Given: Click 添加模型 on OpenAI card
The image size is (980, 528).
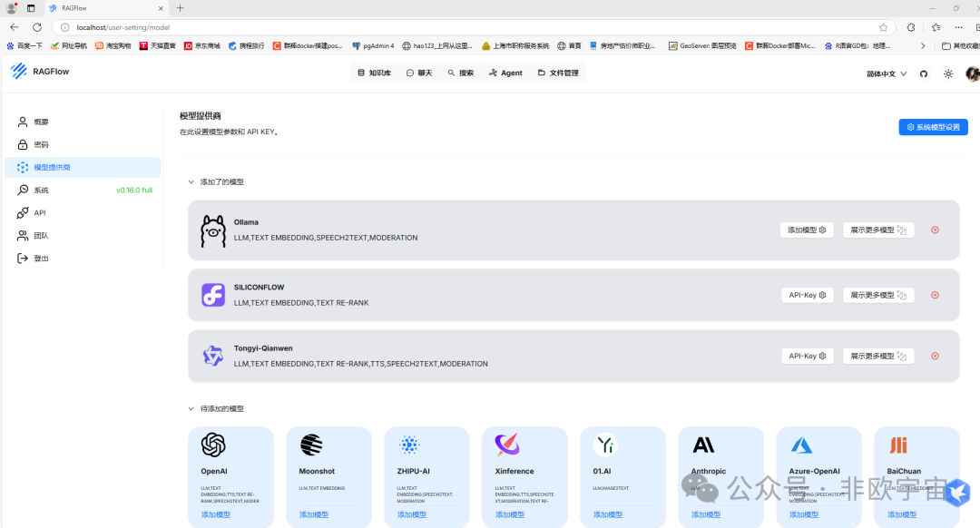Looking at the screenshot, I should (x=216, y=515).
